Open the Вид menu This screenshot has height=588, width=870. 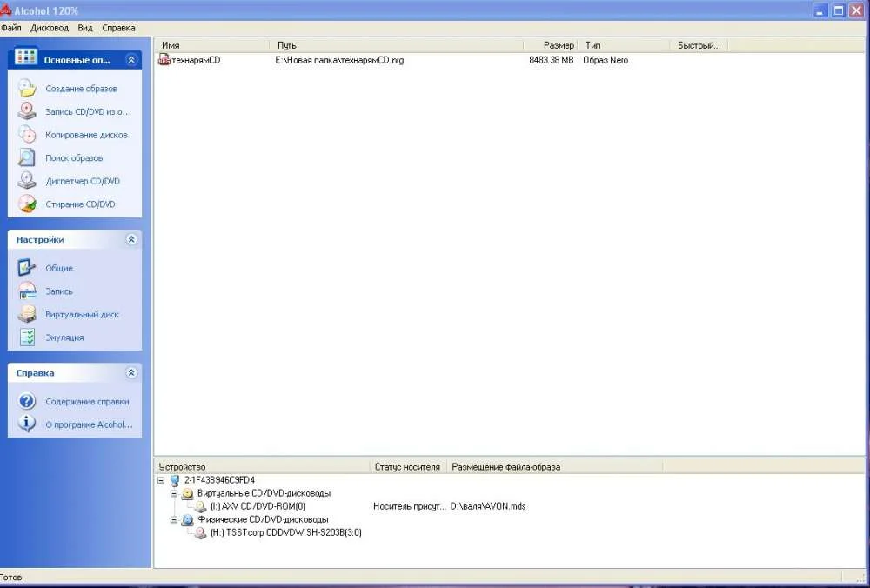coord(85,28)
